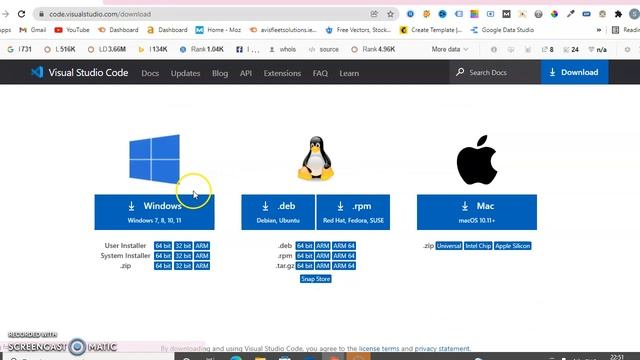
Task: Open Free Vectors, Stock bookmark
Action: pos(358,30)
